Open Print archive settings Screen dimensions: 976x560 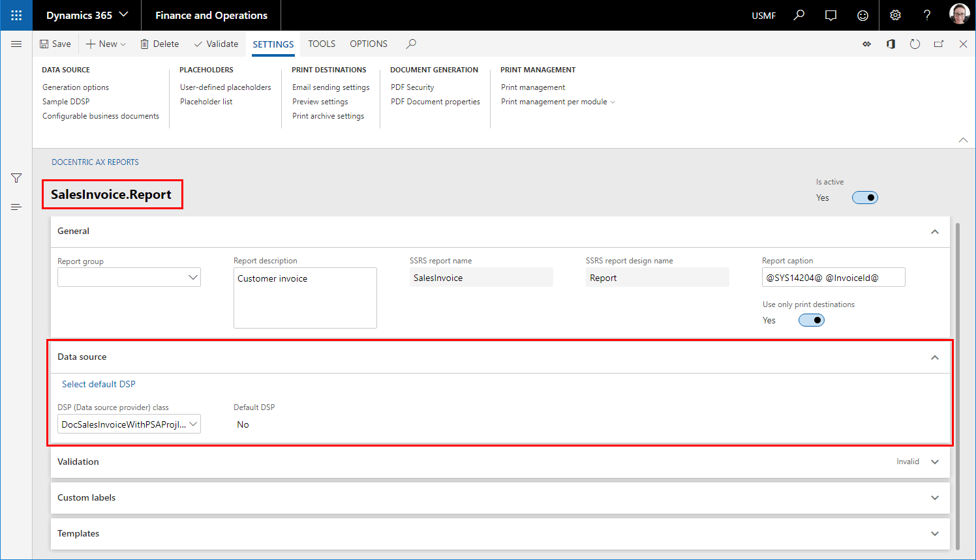point(328,116)
